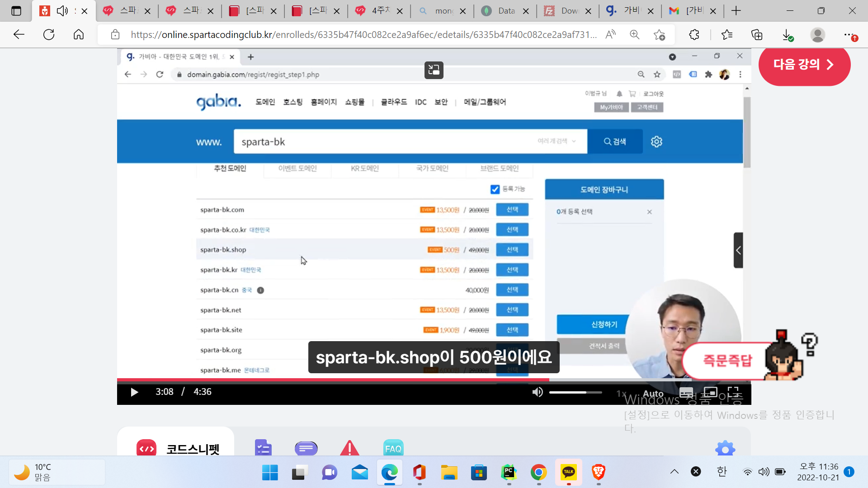
Task: Seek on the red video progress bar
Action: click(333, 380)
